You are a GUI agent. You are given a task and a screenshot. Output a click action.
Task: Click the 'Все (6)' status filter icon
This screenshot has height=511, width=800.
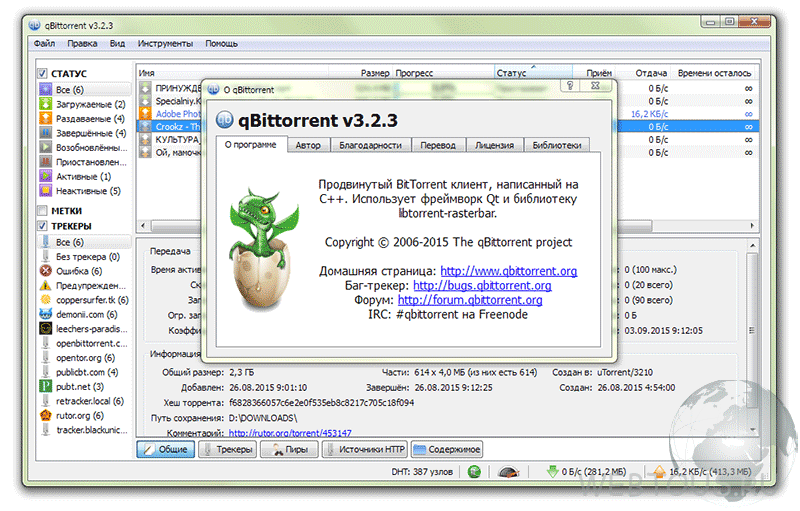(45, 90)
